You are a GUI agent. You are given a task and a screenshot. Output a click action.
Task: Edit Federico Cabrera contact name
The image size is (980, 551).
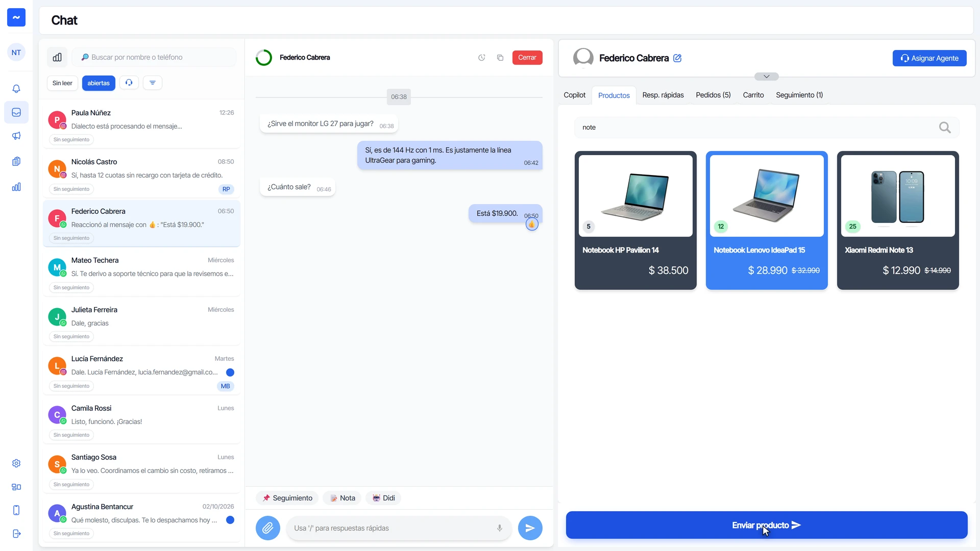coord(677,58)
